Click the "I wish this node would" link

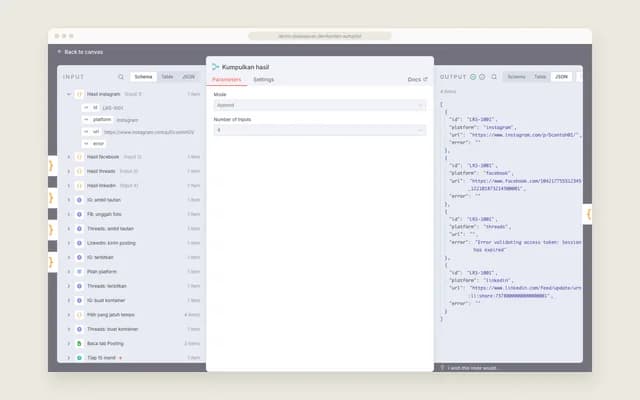(472, 368)
